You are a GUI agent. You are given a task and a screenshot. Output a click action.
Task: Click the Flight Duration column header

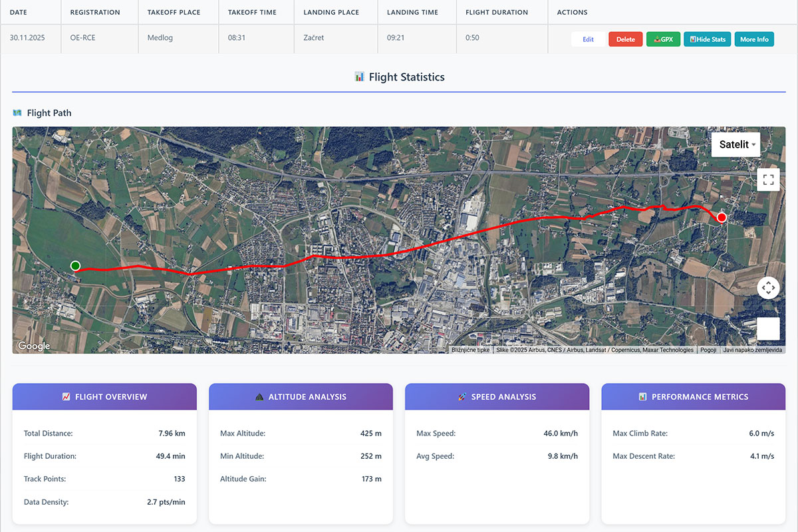496,12
